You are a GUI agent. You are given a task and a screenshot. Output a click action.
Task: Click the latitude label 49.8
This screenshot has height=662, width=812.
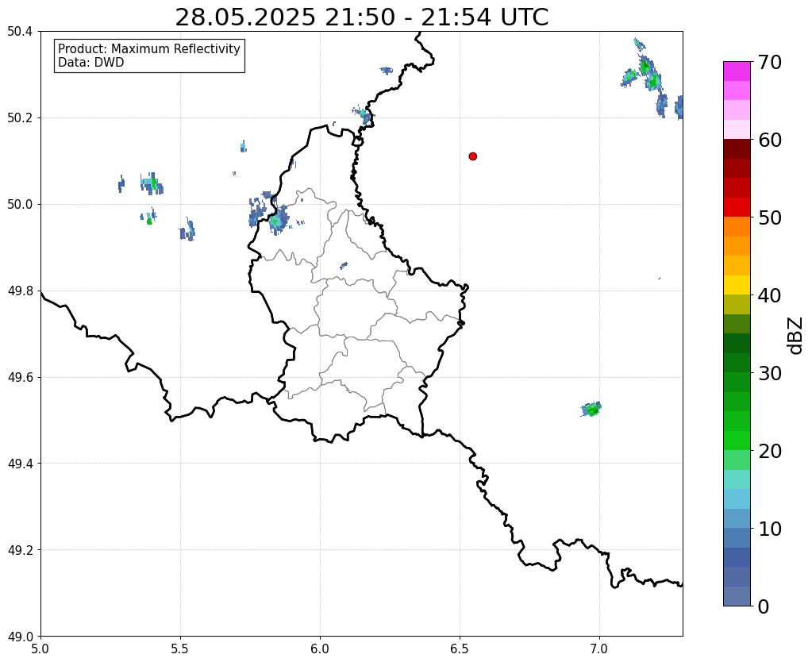pyautogui.click(x=20, y=291)
